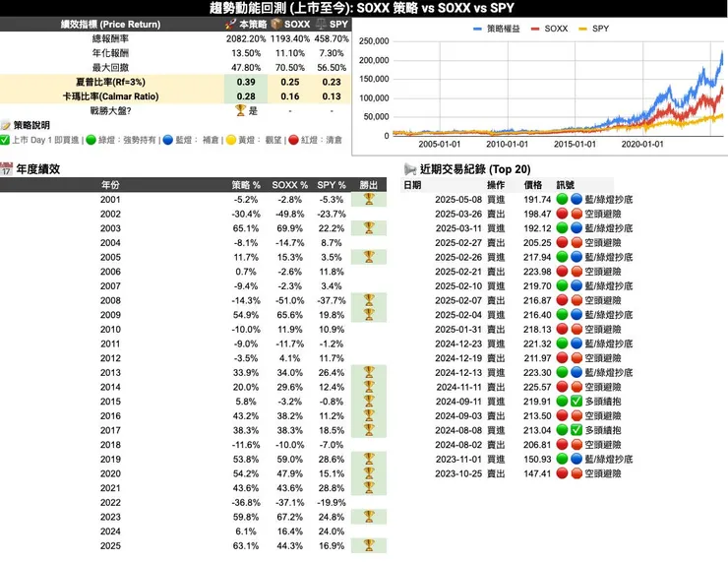Click the green circle in the 2023-11-01 row

563,459
